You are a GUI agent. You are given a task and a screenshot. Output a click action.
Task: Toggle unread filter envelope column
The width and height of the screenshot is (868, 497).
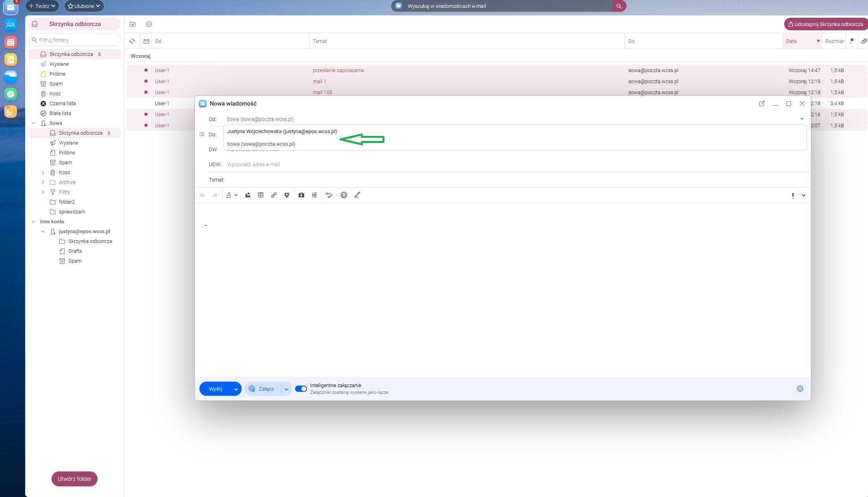[x=146, y=41]
